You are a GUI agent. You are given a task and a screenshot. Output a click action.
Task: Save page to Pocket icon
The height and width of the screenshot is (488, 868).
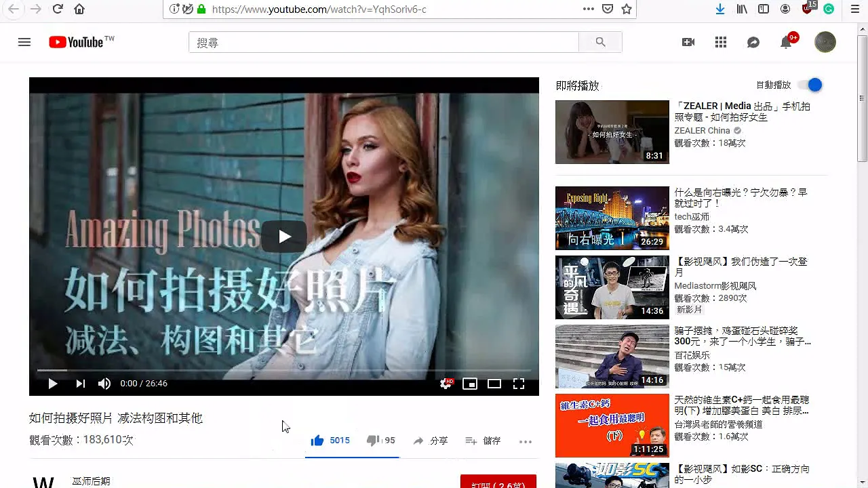click(608, 9)
